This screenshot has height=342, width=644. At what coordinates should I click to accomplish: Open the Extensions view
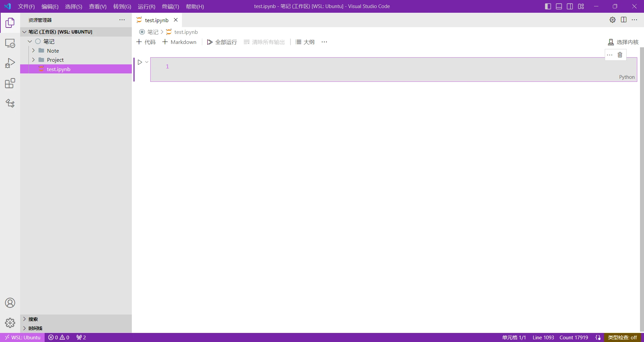[10, 83]
